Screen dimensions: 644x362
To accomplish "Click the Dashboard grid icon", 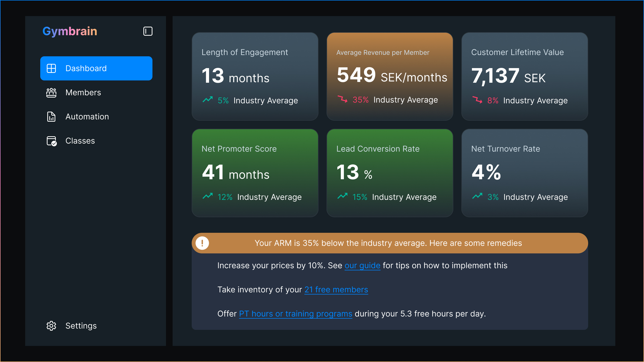I will pyautogui.click(x=51, y=68).
